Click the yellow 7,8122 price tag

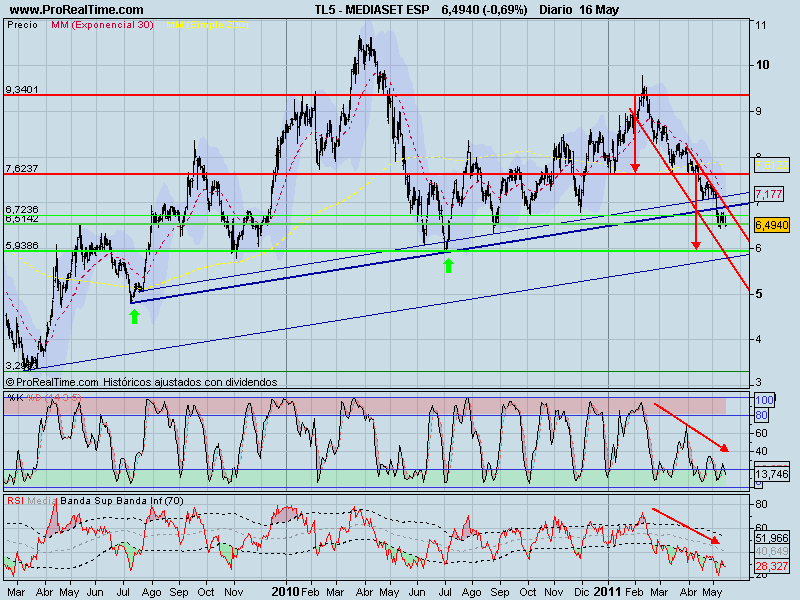tap(772, 165)
